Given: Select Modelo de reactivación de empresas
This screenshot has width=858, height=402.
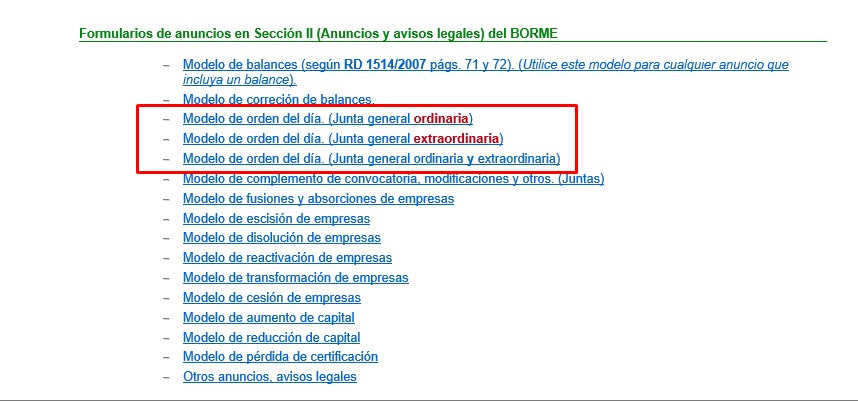Looking at the screenshot, I should [287, 258].
